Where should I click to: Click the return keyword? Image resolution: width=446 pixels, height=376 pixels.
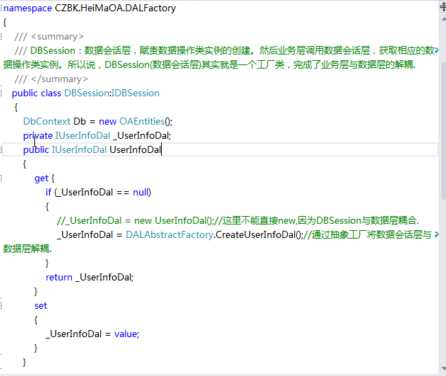click(59, 277)
